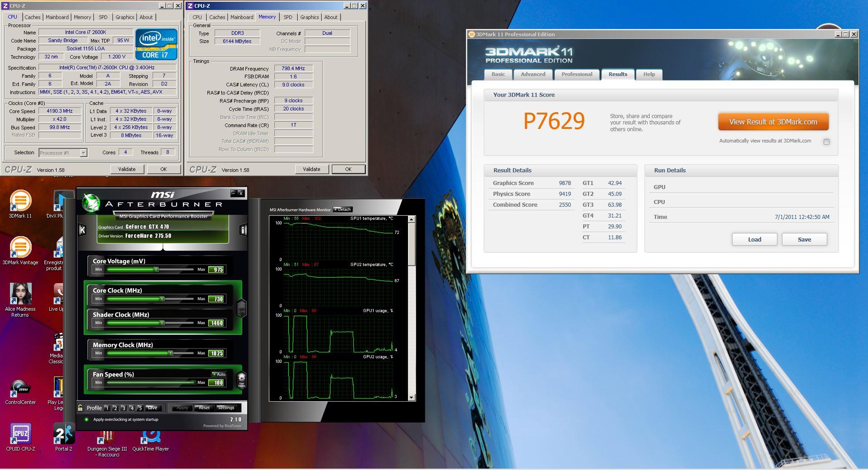868x470 pixels.
Task: Close the MSI Afterburner window
Action: (241, 193)
